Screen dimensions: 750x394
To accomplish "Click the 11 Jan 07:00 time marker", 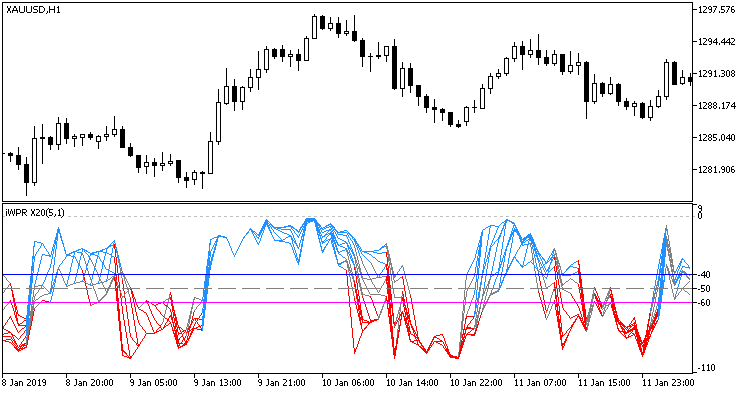I will [x=540, y=383].
